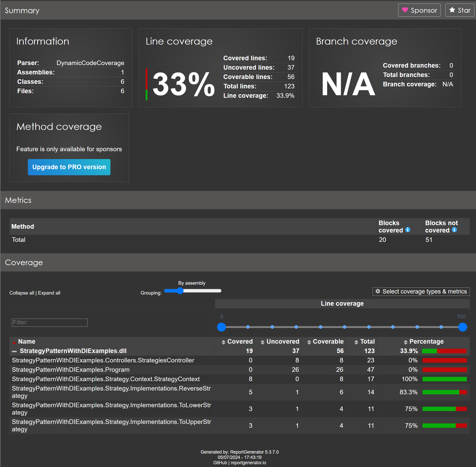Screen dimensions: 476x467
Task: Click the info icon next to Blocks not covered
Action: coord(454,230)
